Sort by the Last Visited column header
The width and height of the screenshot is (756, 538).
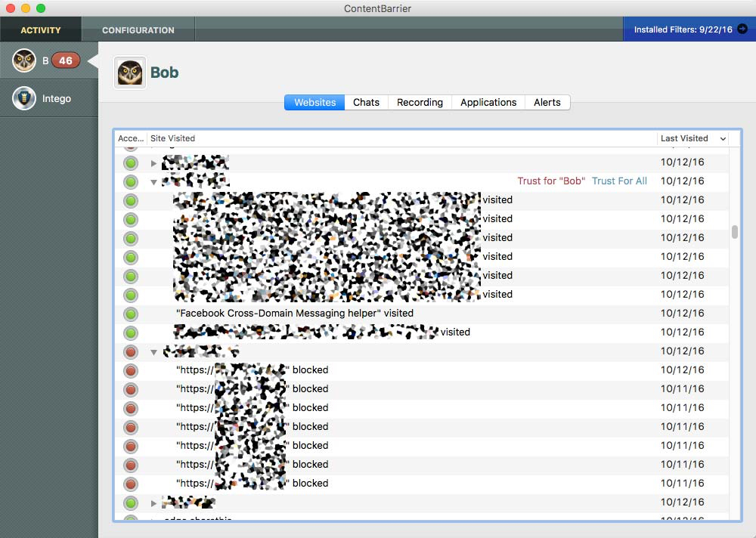(x=692, y=138)
